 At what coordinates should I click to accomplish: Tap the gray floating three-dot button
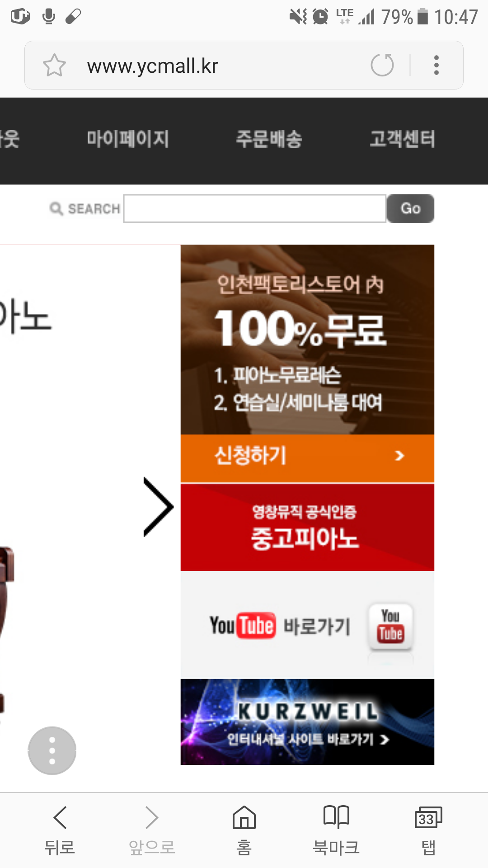[x=52, y=750]
